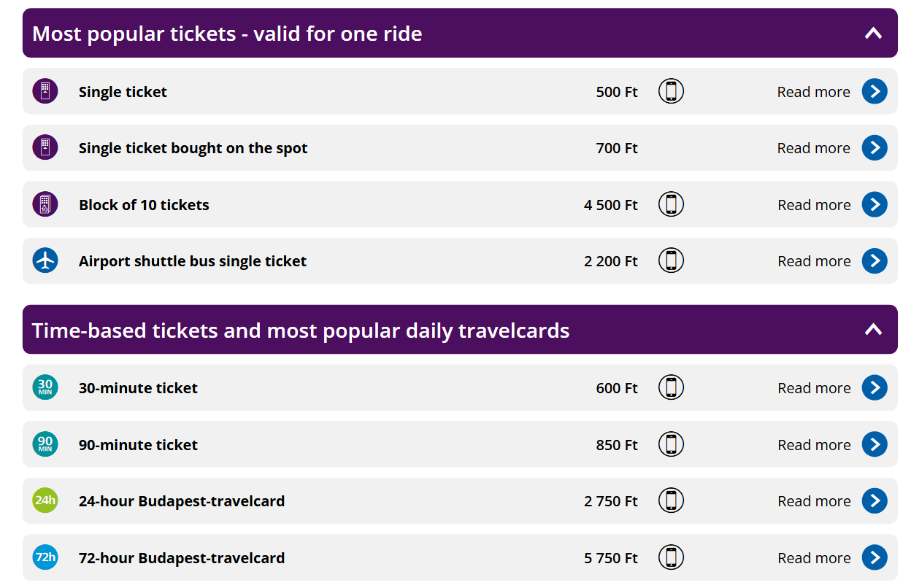Click the blue 72h travelcard icon
911x588 pixels.
point(45,557)
